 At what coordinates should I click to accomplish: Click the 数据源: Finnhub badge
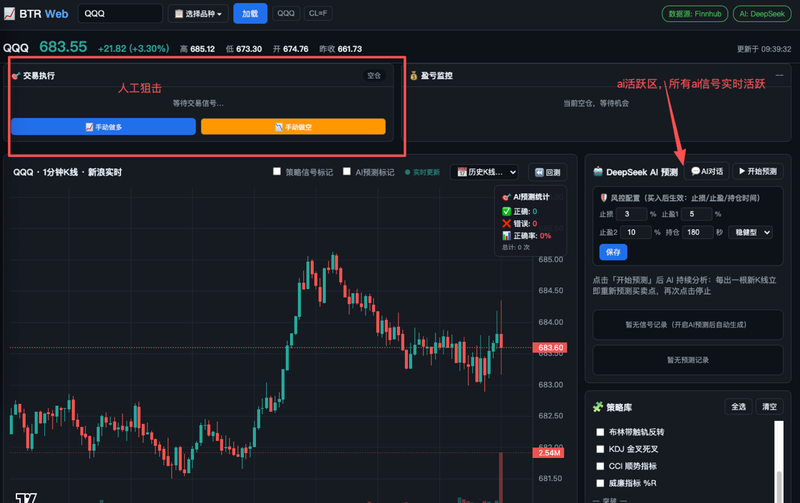click(x=695, y=14)
